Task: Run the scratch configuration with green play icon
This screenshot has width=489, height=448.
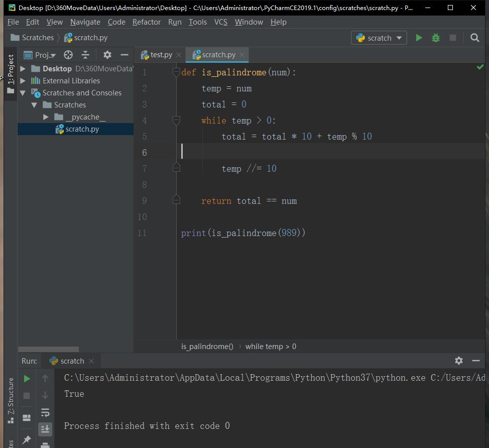Action: tap(419, 38)
